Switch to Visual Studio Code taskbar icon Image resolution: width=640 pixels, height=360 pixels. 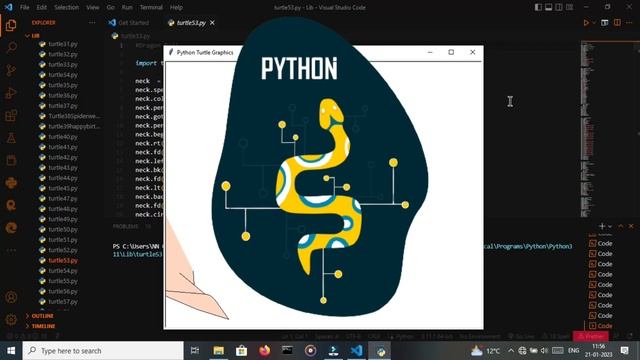pos(356,351)
